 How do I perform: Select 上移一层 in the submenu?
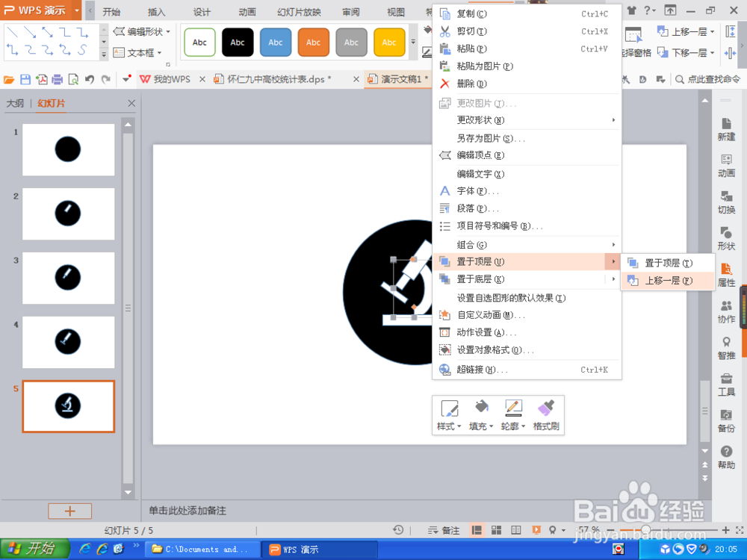point(668,281)
